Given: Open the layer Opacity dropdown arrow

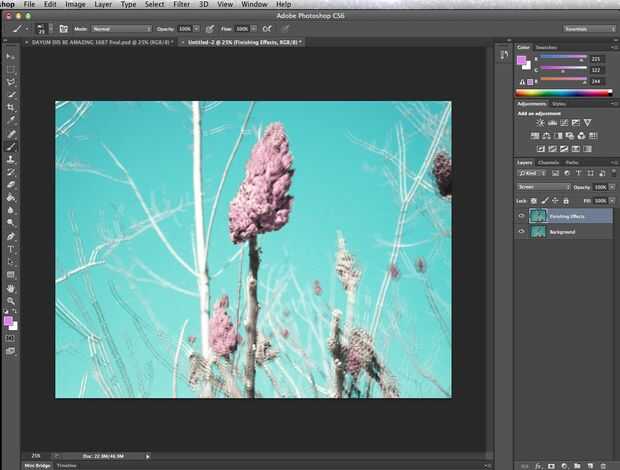Looking at the screenshot, I should click(612, 187).
